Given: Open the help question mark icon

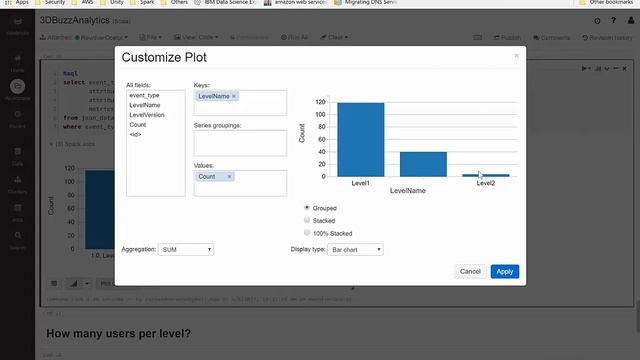Looking at the screenshot, I should [x=613, y=20].
